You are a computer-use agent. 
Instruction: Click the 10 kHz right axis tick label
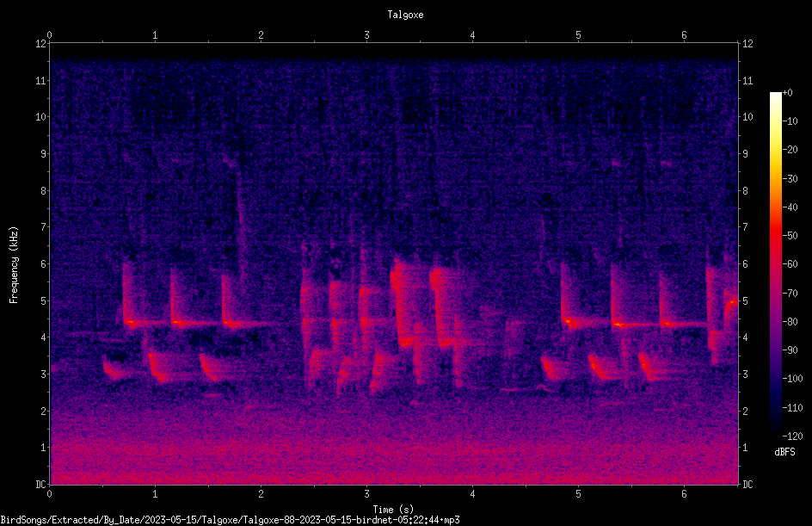tap(747, 117)
